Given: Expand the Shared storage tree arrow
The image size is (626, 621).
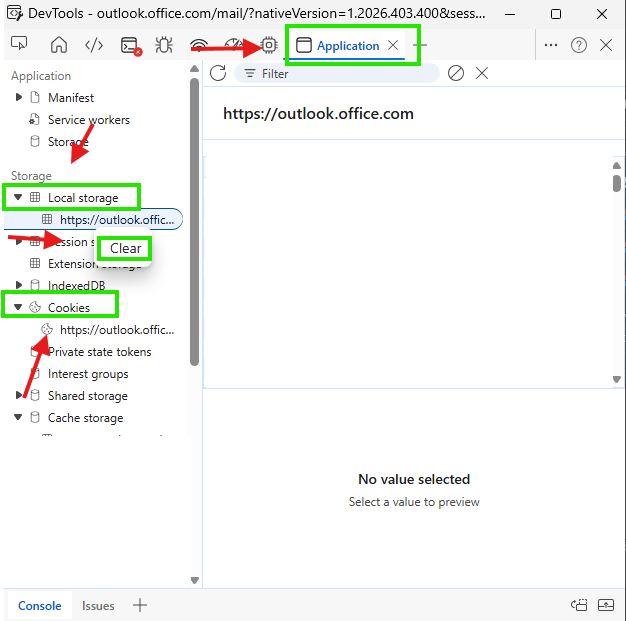Looking at the screenshot, I should [18, 395].
